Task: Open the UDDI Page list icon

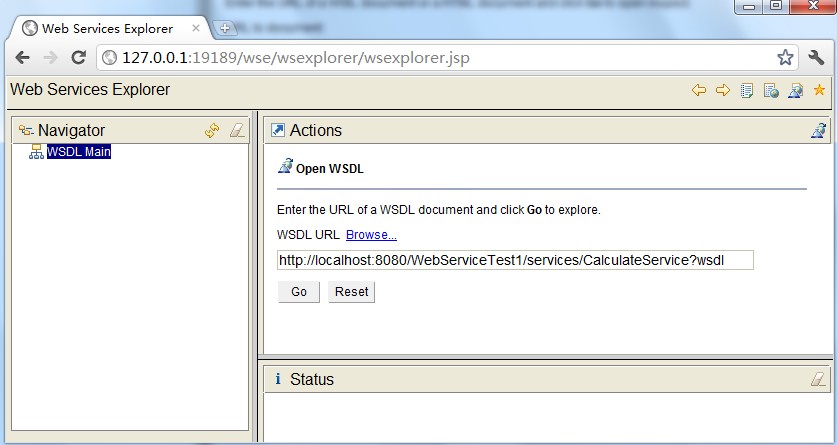Action: pyautogui.click(x=747, y=91)
